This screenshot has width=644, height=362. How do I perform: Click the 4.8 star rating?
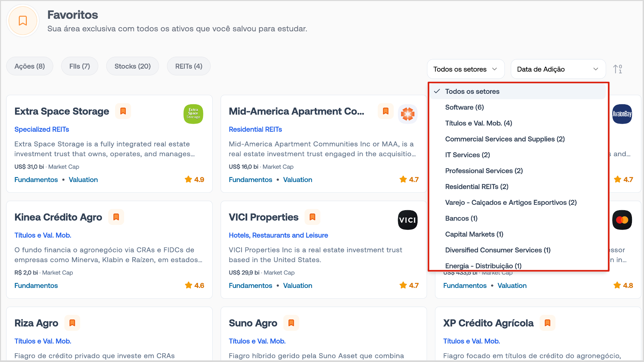pyautogui.click(x=623, y=286)
